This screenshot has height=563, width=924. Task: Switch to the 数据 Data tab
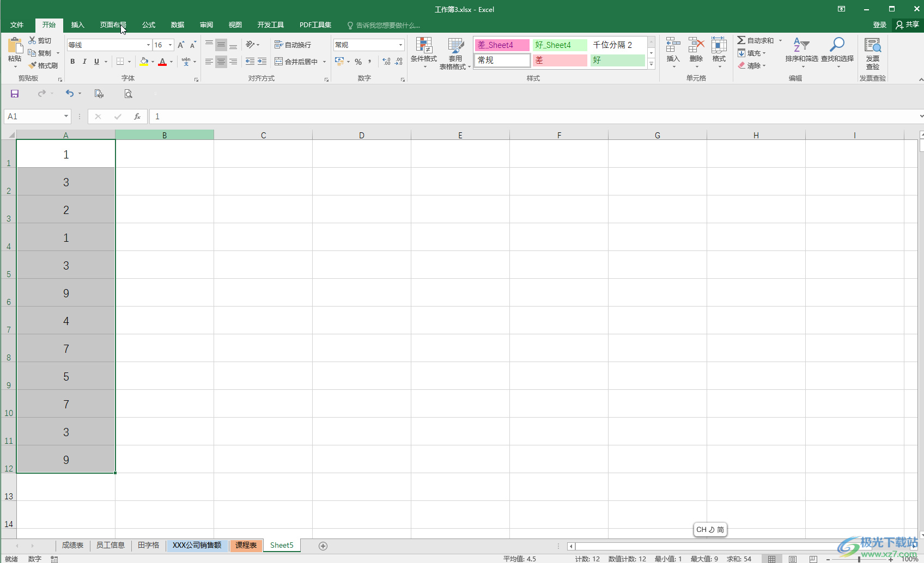(x=178, y=25)
